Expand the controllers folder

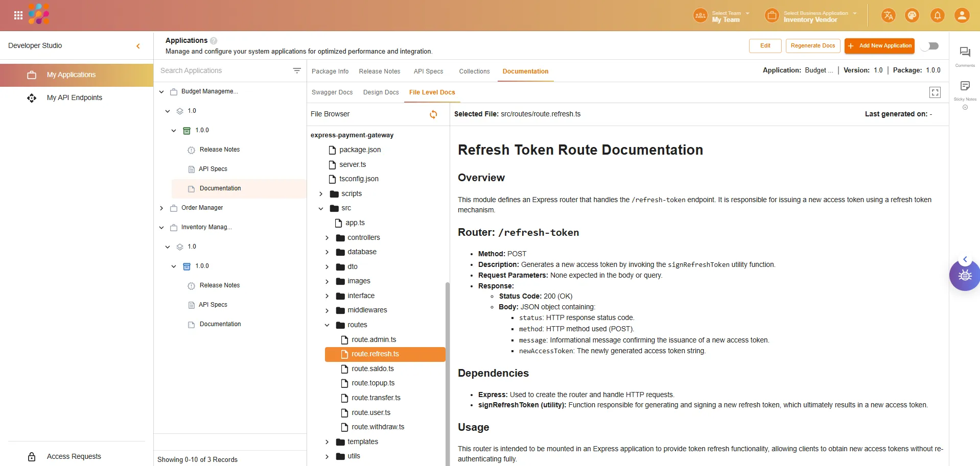pos(327,238)
